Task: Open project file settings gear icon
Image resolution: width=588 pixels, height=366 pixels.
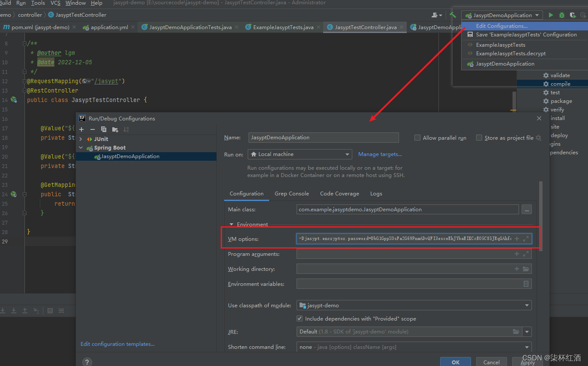Action: pos(538,138)
